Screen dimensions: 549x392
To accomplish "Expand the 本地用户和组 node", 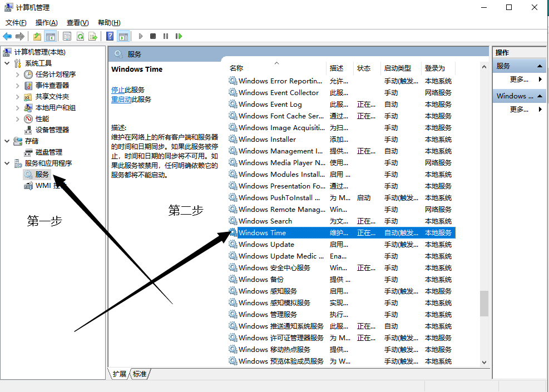I will [x=17, y=108].
